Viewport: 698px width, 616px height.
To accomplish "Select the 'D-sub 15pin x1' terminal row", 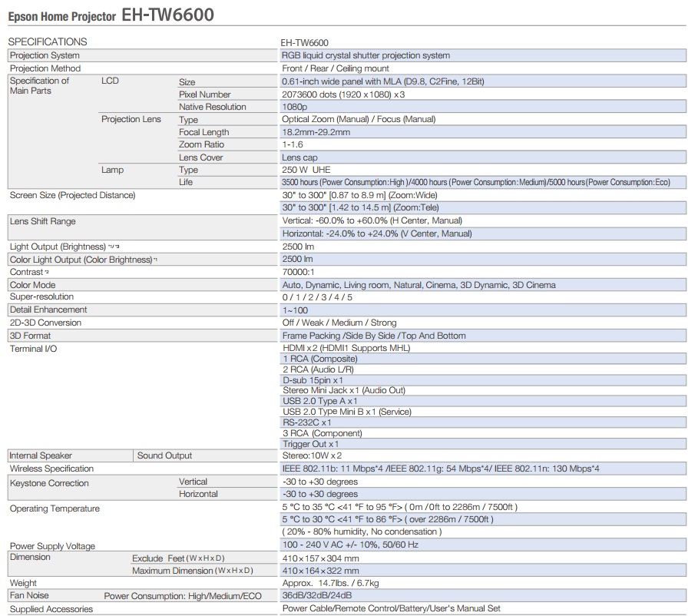I will point(482,380).
